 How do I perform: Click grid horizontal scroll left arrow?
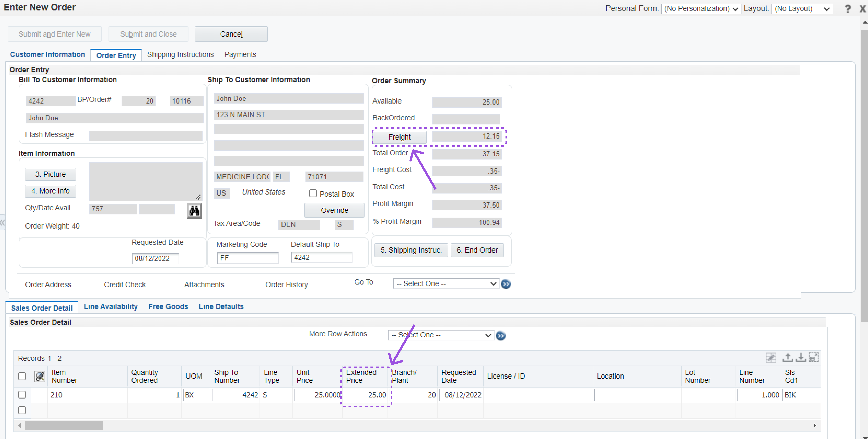click(20, 426)
